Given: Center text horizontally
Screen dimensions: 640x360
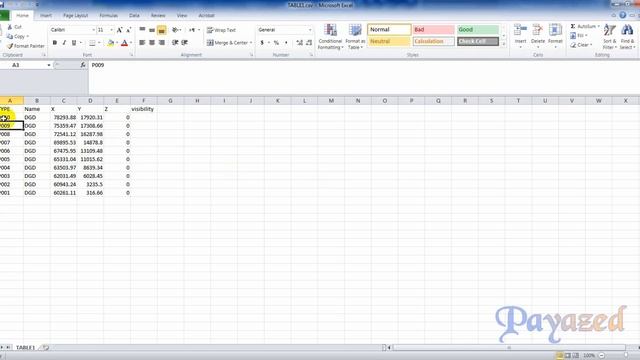Looking at the screenshot, I should [152, 42].
